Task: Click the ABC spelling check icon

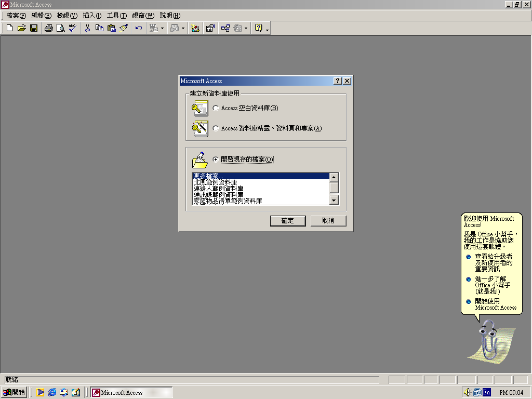Action: (x=73, y=28)
